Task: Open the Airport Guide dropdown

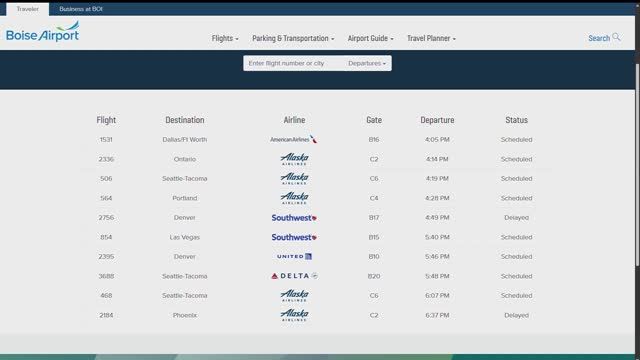Action: [371, 38]
